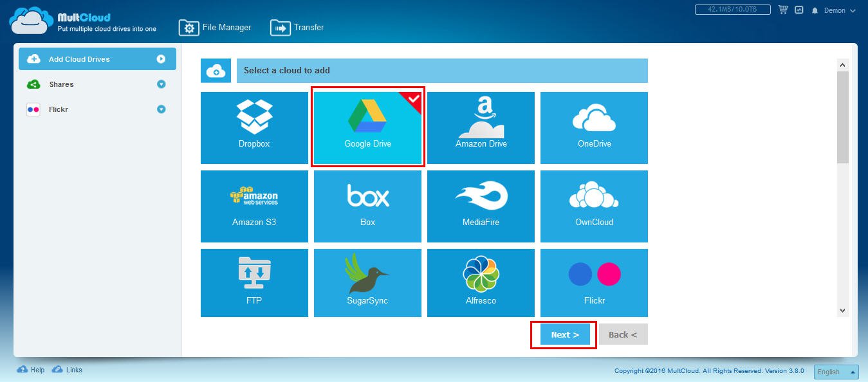Screen dimensions: 868x382
Task: Expand the Add Cloud Drives arrow
Action: coord(161,59)
